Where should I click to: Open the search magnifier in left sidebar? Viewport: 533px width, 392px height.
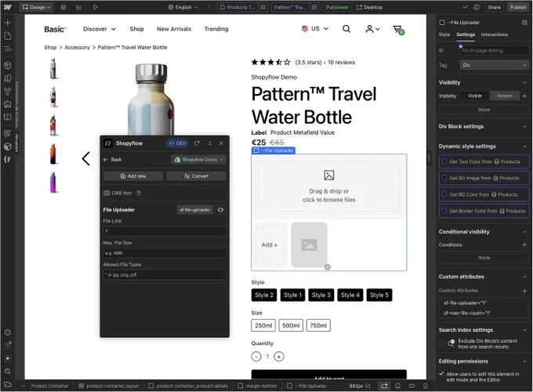(x=8, y=372)
